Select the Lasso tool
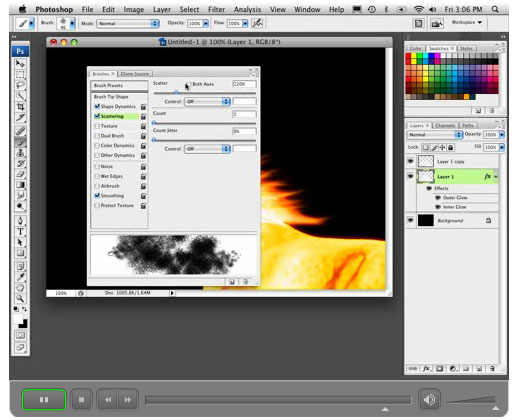The width and height of the screenshot is (524, 420). (x=20, y=85)
